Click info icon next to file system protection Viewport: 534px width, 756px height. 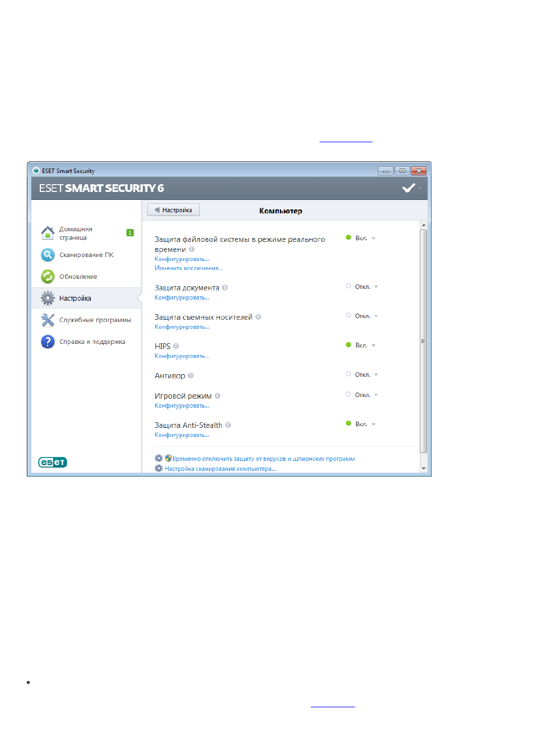click(x=192, y=249)
